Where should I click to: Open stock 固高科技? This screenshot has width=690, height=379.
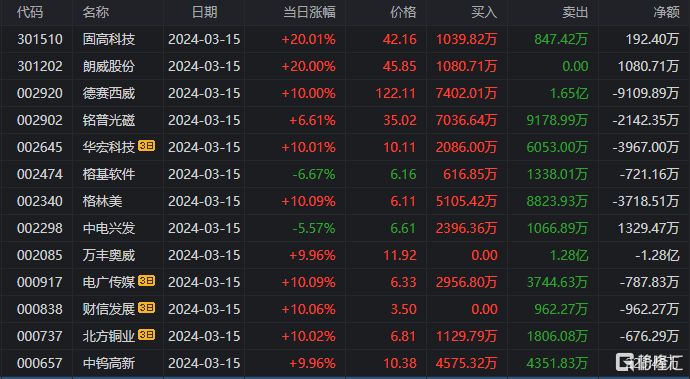coord(109,40)
